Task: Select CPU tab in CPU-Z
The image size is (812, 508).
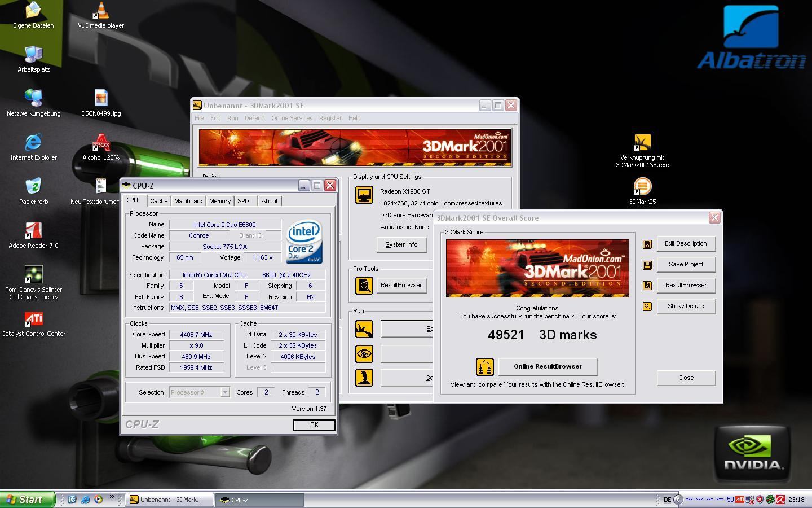Action: 133,200
